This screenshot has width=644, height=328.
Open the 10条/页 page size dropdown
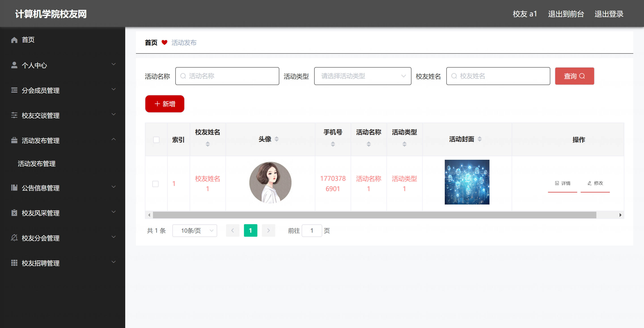[195, 231]
